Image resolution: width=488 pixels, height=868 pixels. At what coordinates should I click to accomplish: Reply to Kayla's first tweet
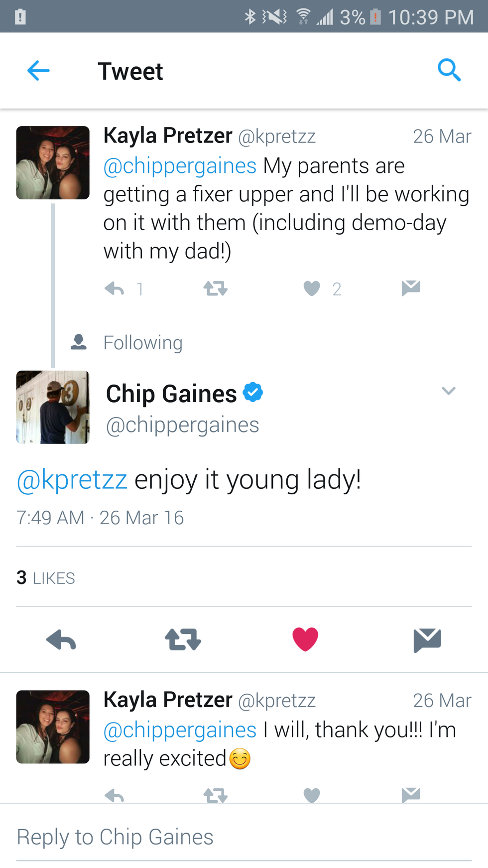pos(115,289)
